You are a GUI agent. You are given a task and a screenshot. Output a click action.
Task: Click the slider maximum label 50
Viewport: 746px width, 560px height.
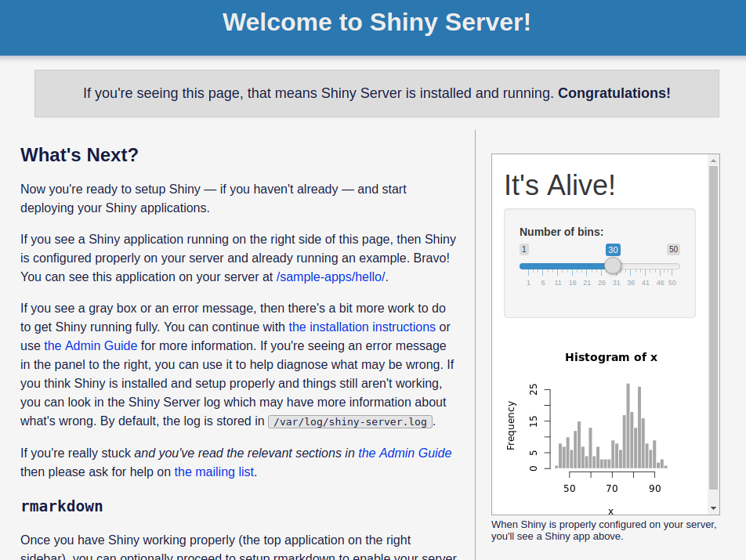point(673,249)
